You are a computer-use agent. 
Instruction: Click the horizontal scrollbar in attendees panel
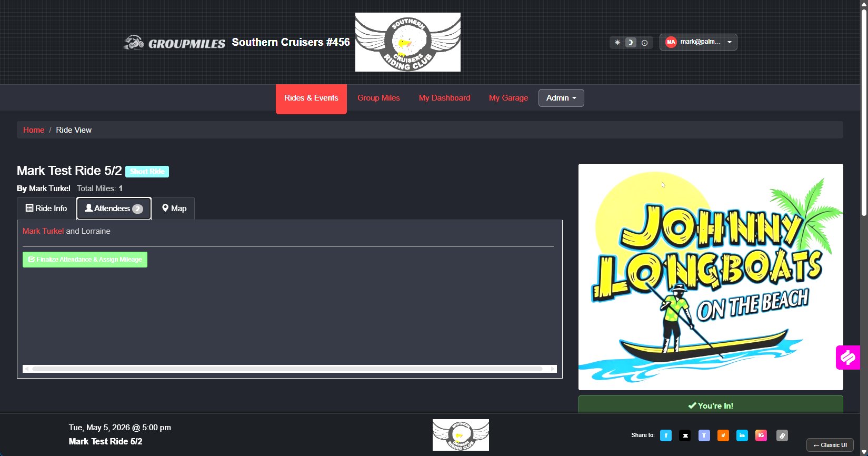click(x=287, y=369)
